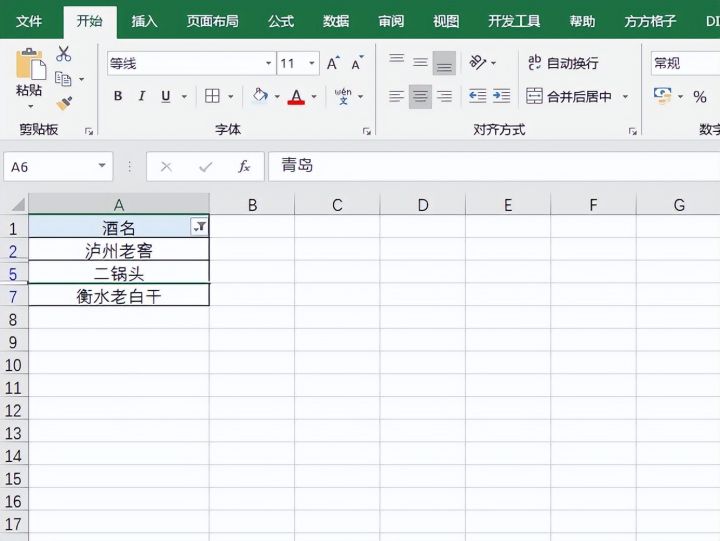Apply percent style format
This screenshot has height=541, width=720.
tap(700, 96)
